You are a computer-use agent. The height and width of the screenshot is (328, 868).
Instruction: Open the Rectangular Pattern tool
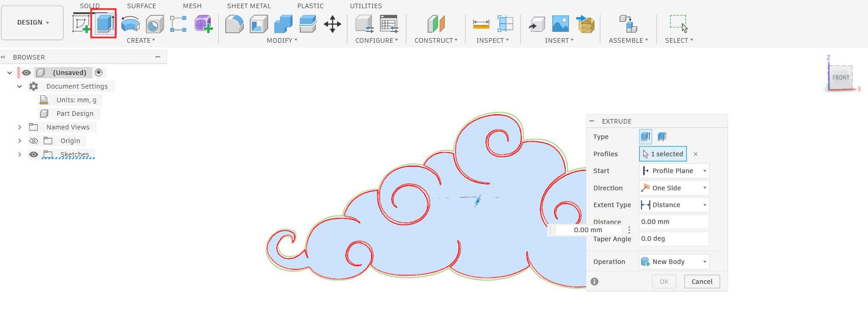point(178,24)
